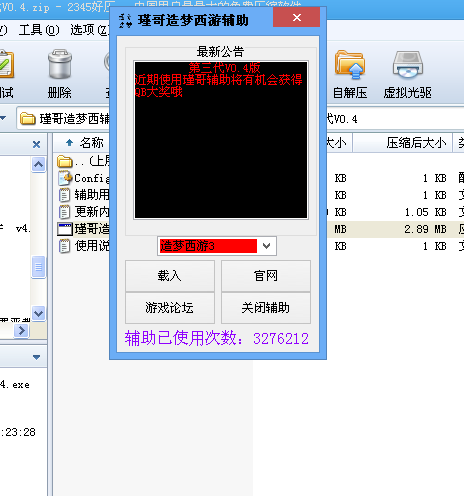Open the 选项 menu
This screenshot has width=464, height=496.
[x=89, y=30]
